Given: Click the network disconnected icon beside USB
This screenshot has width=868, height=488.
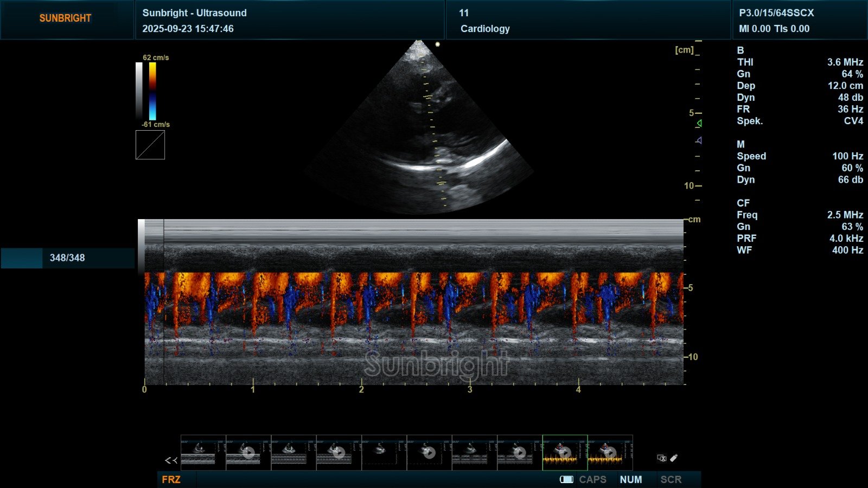Looking at the screenshot, I should pyautogui.click(x=662, y=458).
